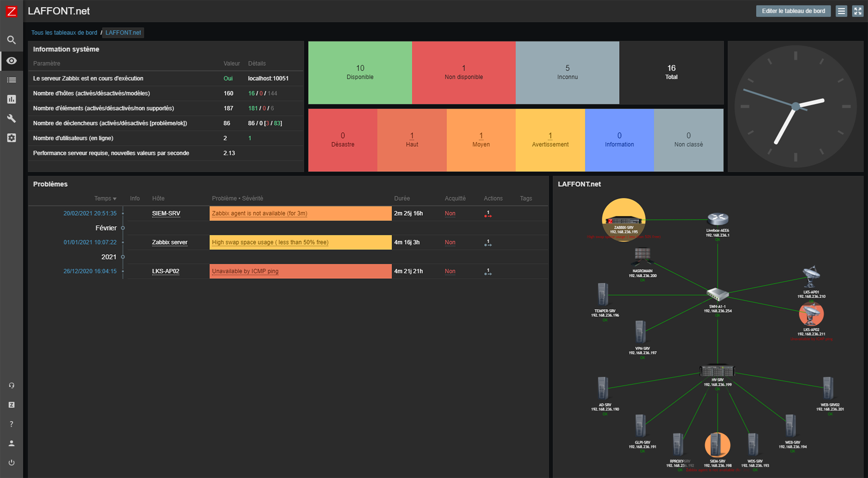Open the Administration gear icon

tap(12, 138)
